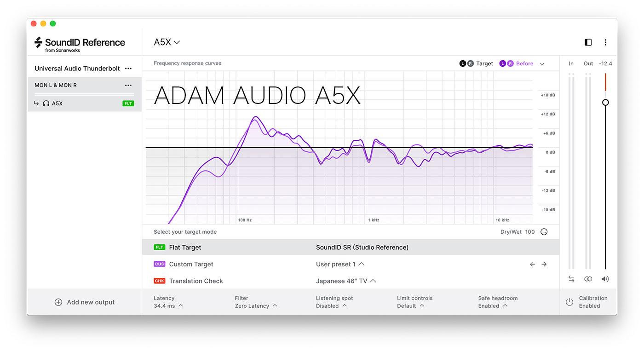The image size is (644, 351).
Task: Click the plus circle icon
Action: (x=58, y=302)
